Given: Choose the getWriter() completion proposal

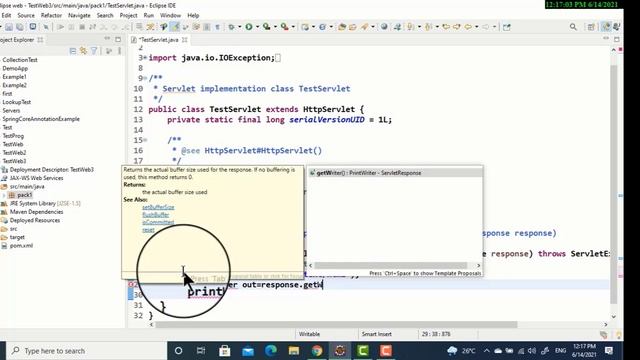Looking at the screenshot, I should (x=396, y=173).
